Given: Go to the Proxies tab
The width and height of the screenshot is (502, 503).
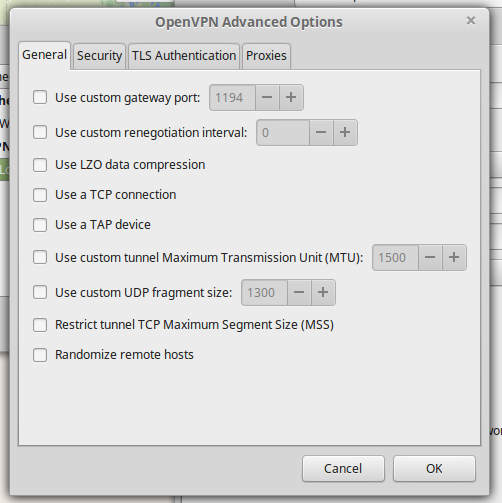Looking at the screenshot, I should coord(266,56).
